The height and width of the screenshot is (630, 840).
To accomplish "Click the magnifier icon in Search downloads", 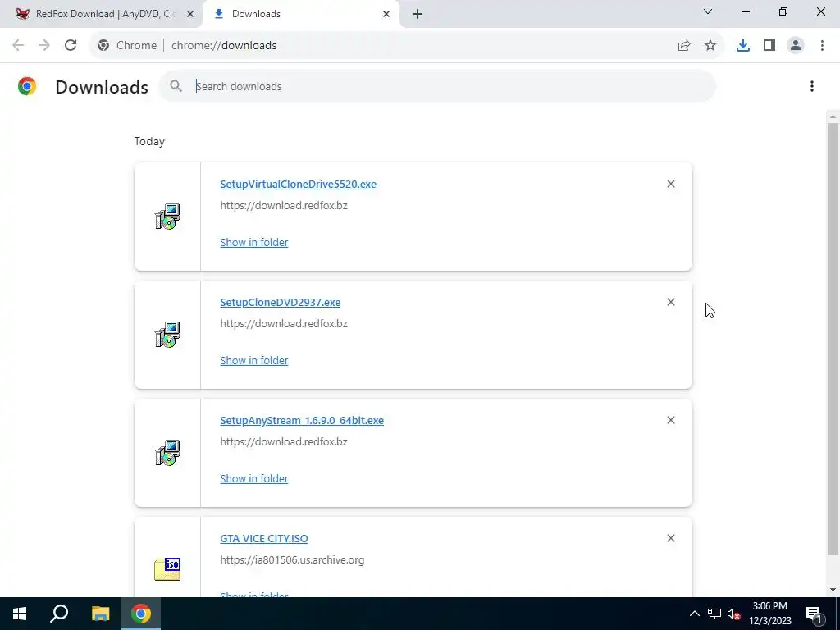I will click(176, 85).
